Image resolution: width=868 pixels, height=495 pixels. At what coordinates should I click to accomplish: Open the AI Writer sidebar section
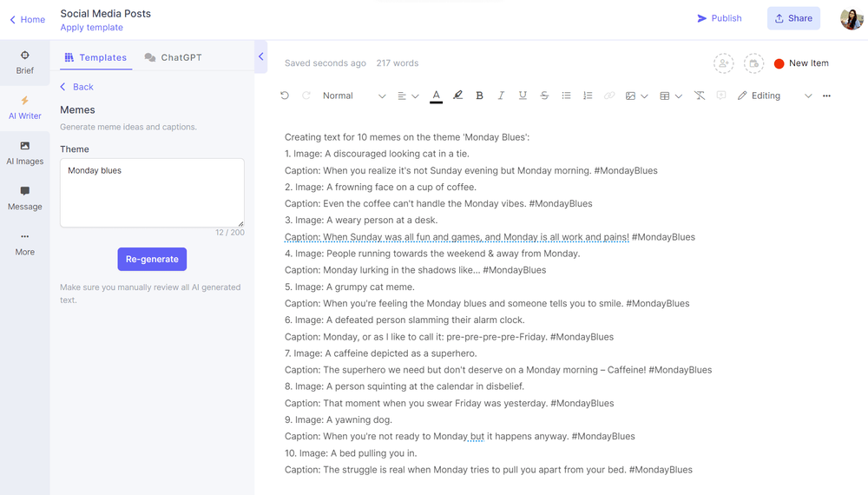25,108
